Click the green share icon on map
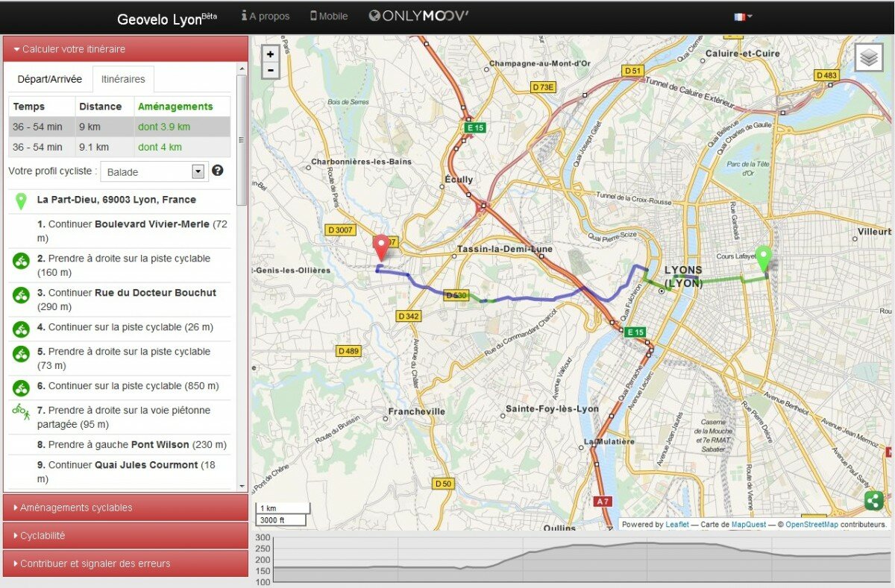 tap(874, 501)
